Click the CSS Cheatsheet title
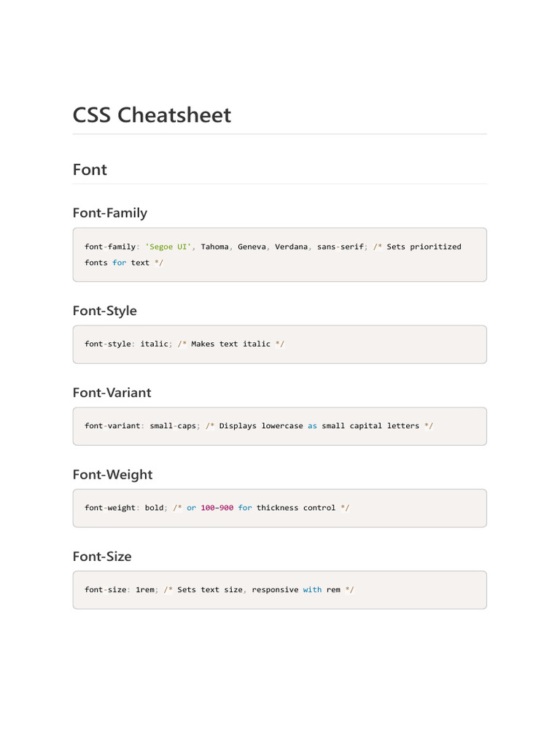The width and height of the screenshot is (560, 747). pyautogui.click(x=152, y=115)
